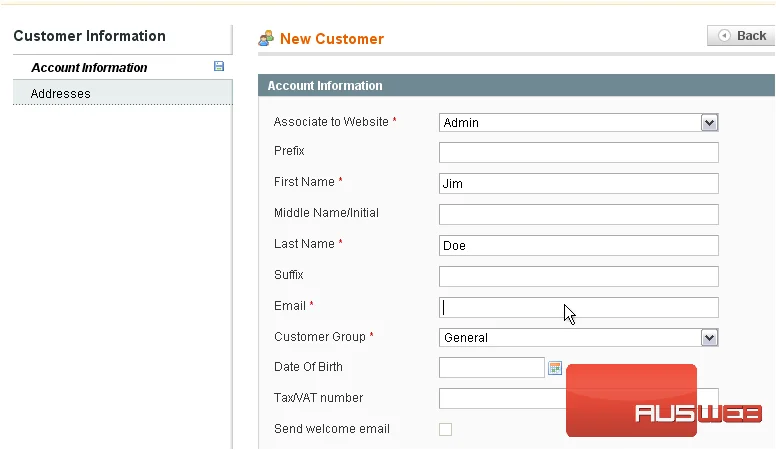
Task: Select the Date Of Birth text field
Action: (491, 367)
